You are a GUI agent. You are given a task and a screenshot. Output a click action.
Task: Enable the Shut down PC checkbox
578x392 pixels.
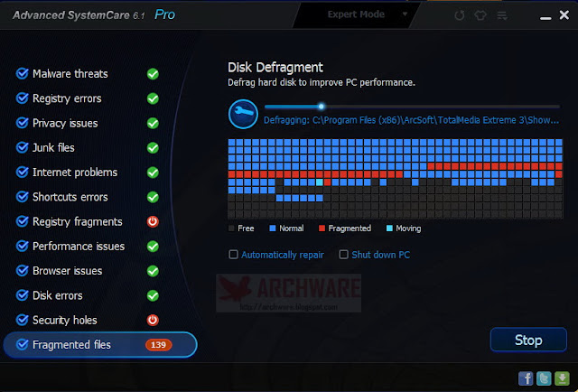343,255
